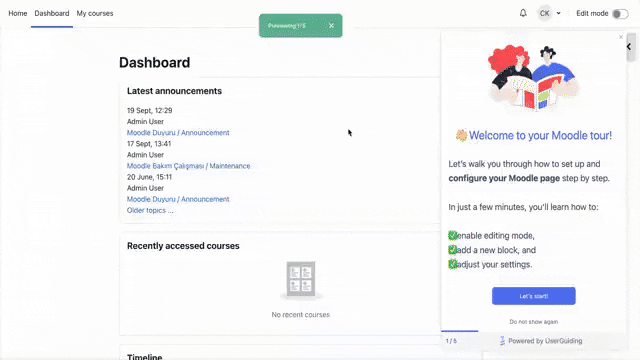Screen dimensions: 640x360
Task: Click the tour welcome illustration
Action: coord(533,78)
